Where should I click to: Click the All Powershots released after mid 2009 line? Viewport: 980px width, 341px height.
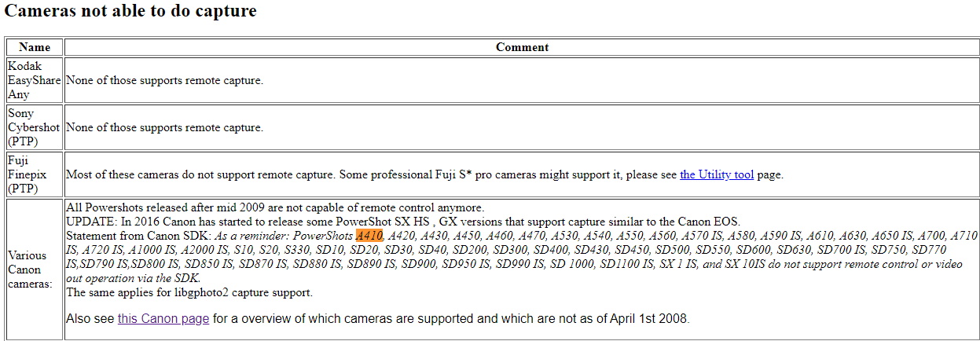point(275,207)
